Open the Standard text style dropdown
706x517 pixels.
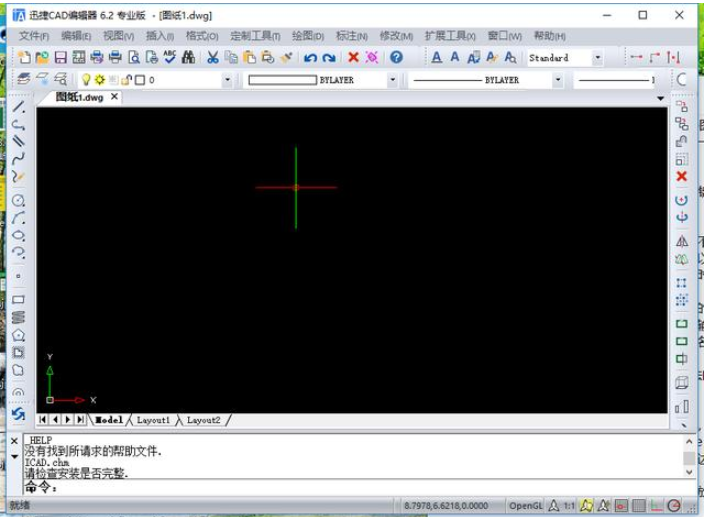pos(597,58)
